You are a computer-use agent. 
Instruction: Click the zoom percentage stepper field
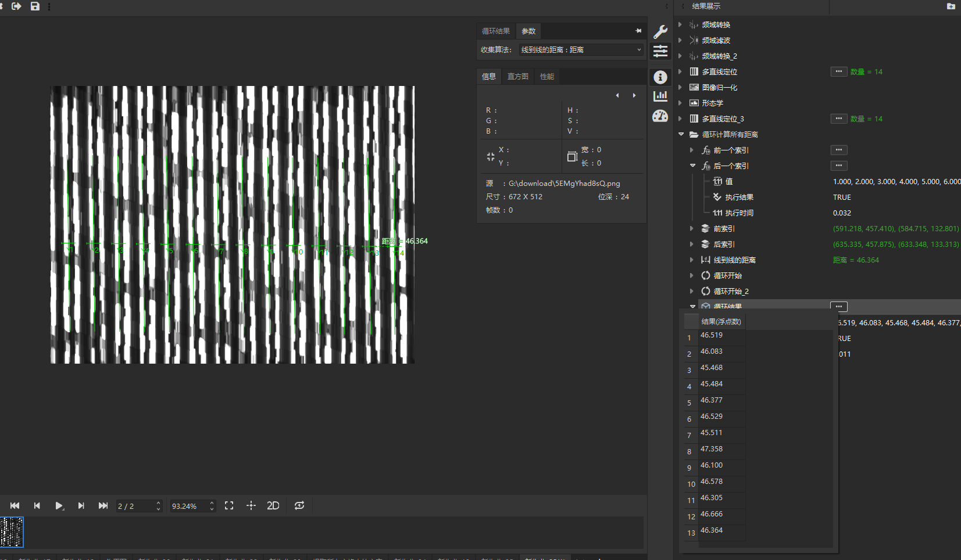[189, 507]
